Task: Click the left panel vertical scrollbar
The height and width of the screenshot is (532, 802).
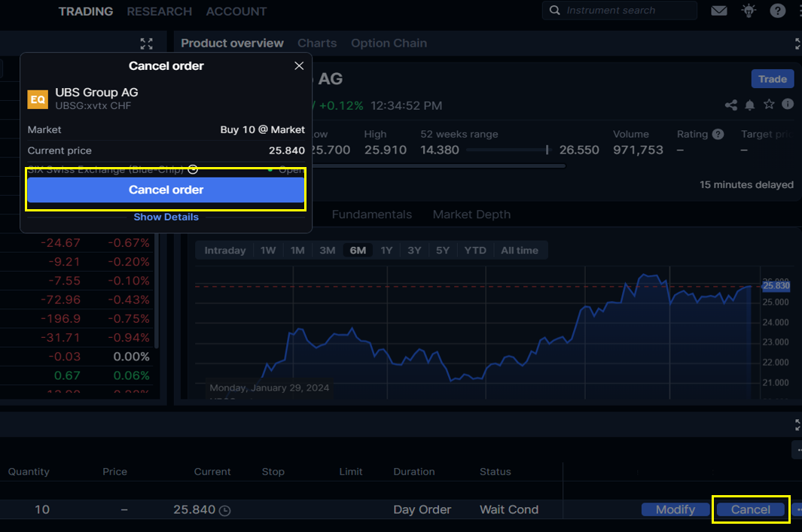Action: (x=157, y=291)
